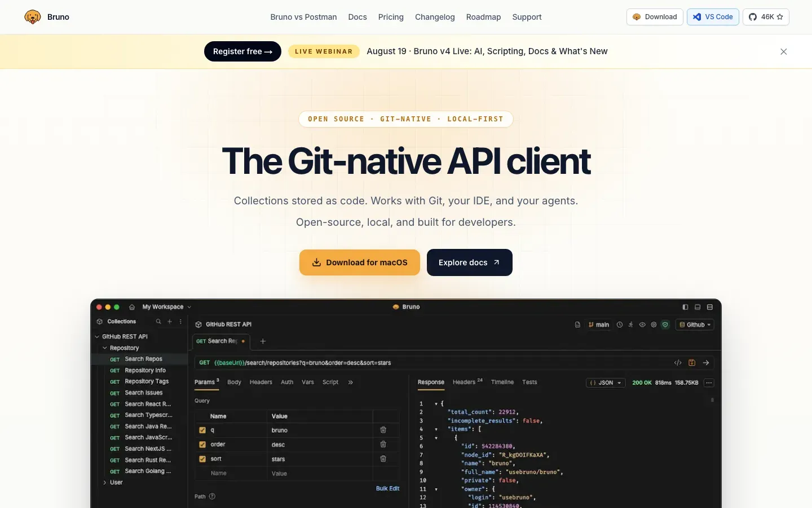The height and width of the screenshot is (508, 812).
Task: Click the Bruno dog logo in the header
Action: tap(33, 17)
